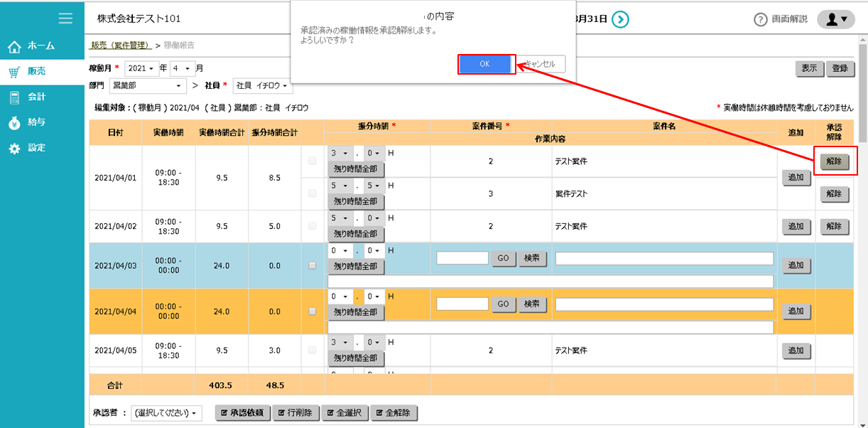Image resolution: width=868 pixels, height=428 pixels.
Task: Click the 全選択 button at bottom
Action: [345, 413]
